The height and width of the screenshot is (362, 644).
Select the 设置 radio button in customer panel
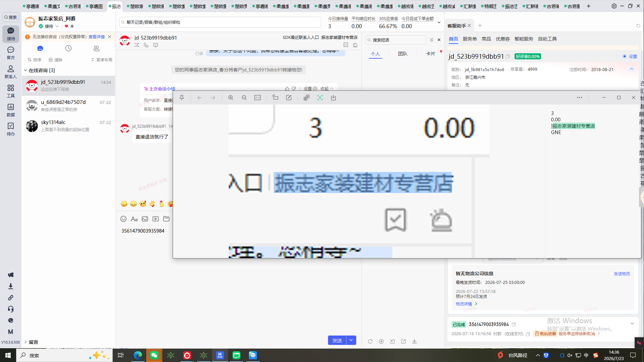pos(625,56)
